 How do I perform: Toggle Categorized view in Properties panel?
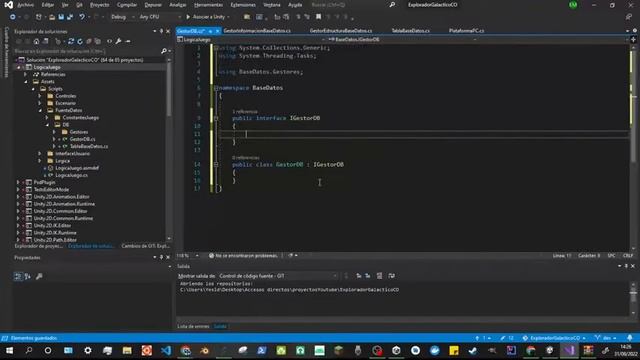[x=18, y=276]
